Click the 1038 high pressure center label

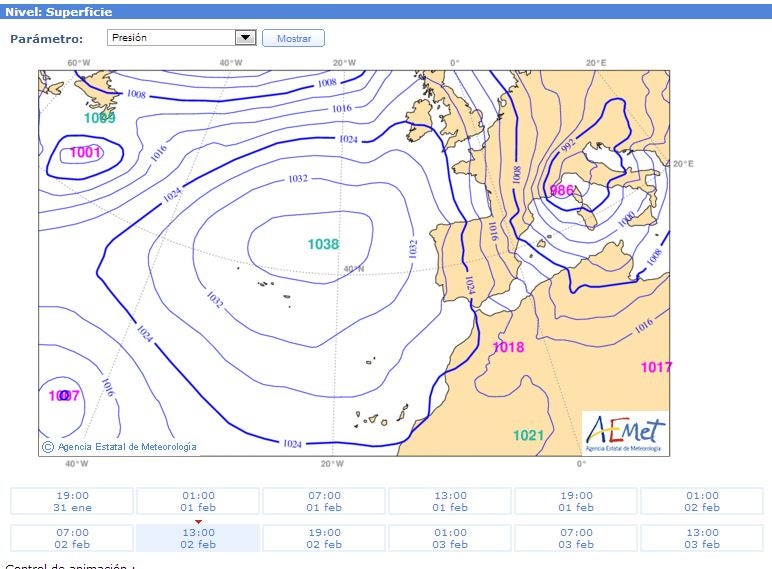click(323, 244)
